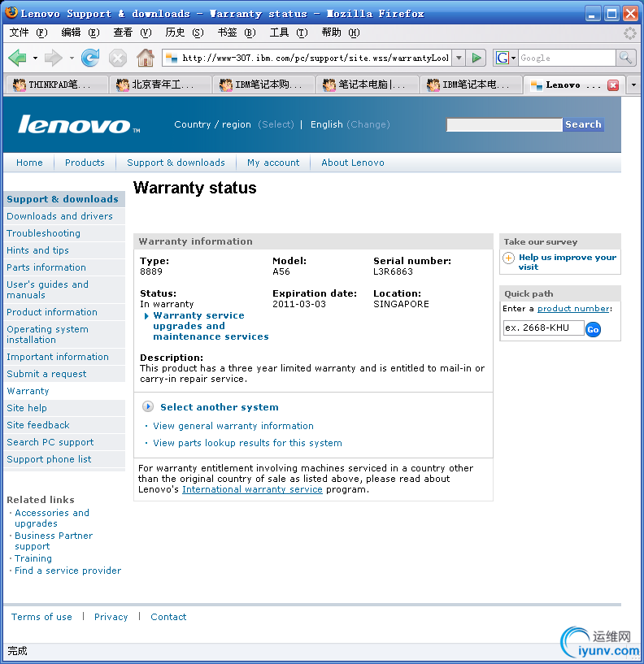Open the 工具 (Tools) menu

pos(289,33)
